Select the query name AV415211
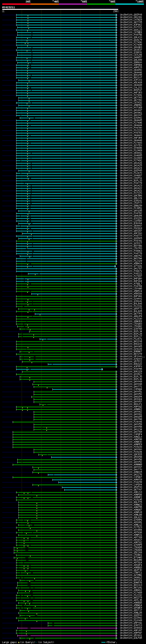The width and height of the screenshot is (146, 644). (x=8, y=8)
